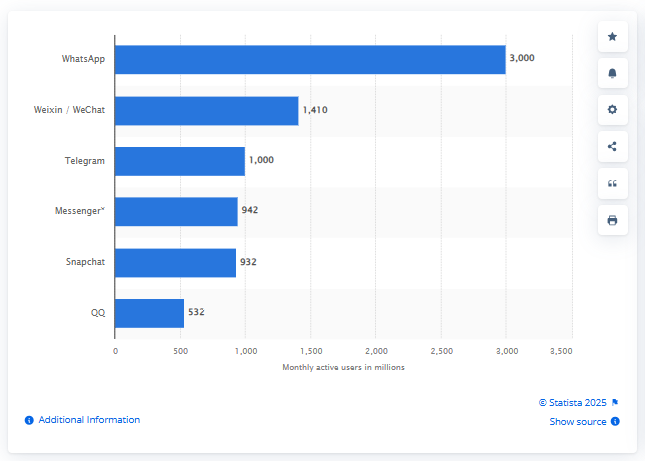
Task: Click the Snapchat bar
Action: (175, 263)
